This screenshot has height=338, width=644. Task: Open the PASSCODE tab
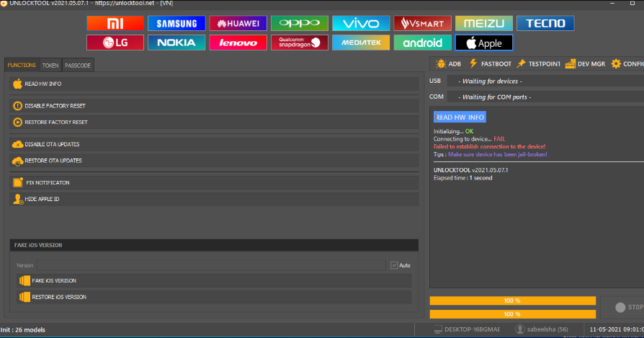click(78, 66)
